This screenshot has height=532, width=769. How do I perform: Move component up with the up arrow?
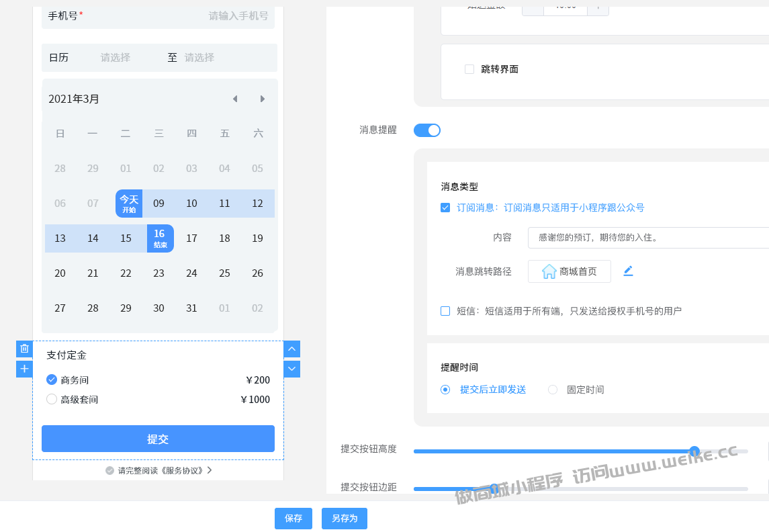tap(291, 349)
